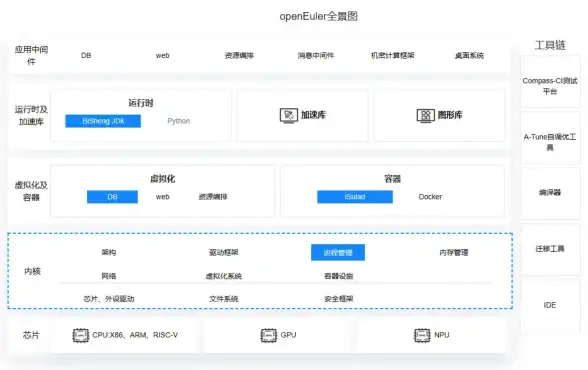Open the A-Tune自调优工具 toolchain card

point(550,138)
